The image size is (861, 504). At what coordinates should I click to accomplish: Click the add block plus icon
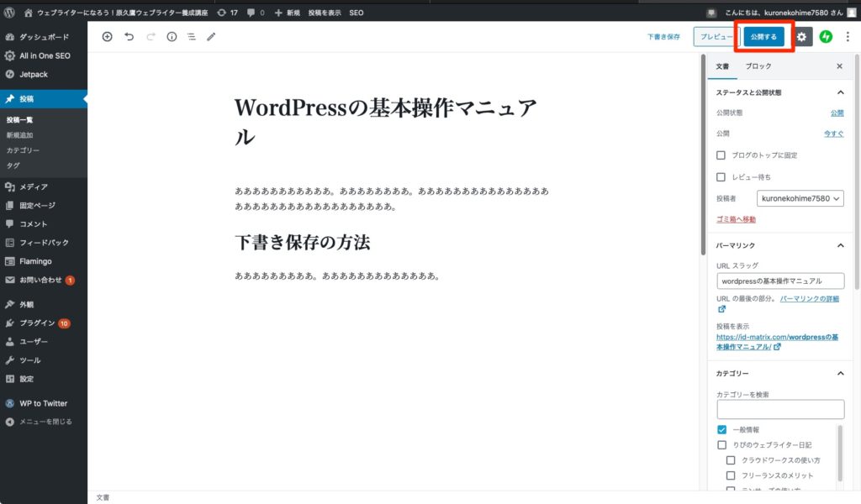[107, 37]
